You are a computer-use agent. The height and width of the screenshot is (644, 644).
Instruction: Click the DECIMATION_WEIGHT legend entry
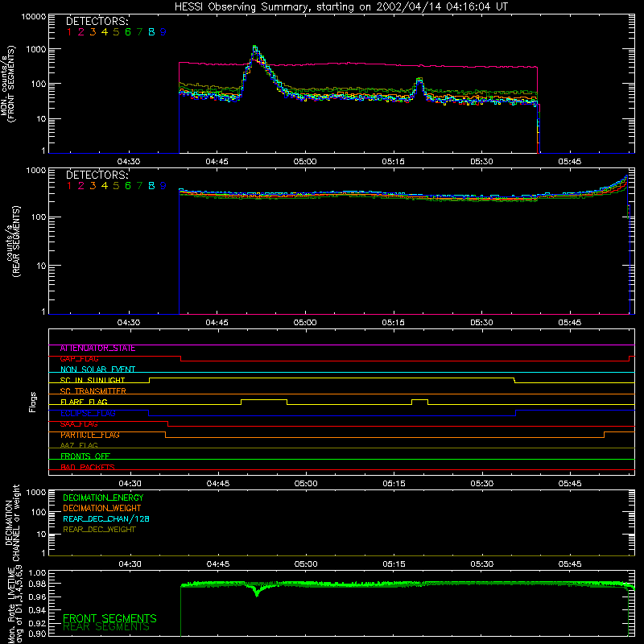102,509
